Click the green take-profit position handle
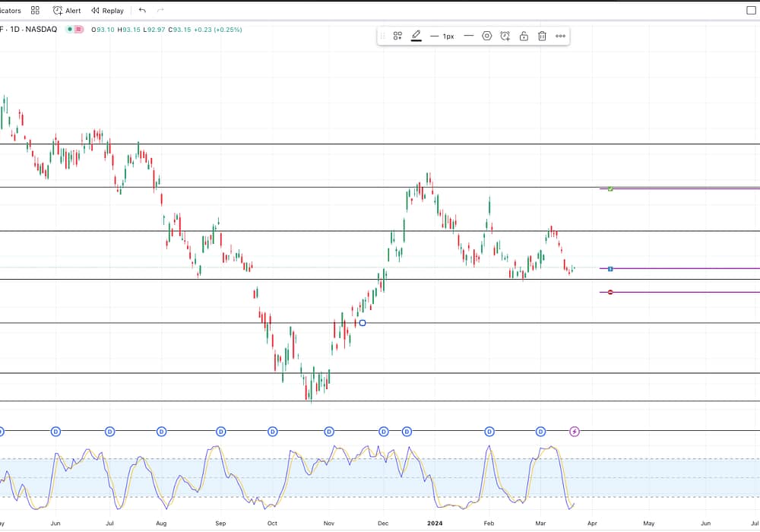This screenshot has height=532, width=760. point(610,188)
